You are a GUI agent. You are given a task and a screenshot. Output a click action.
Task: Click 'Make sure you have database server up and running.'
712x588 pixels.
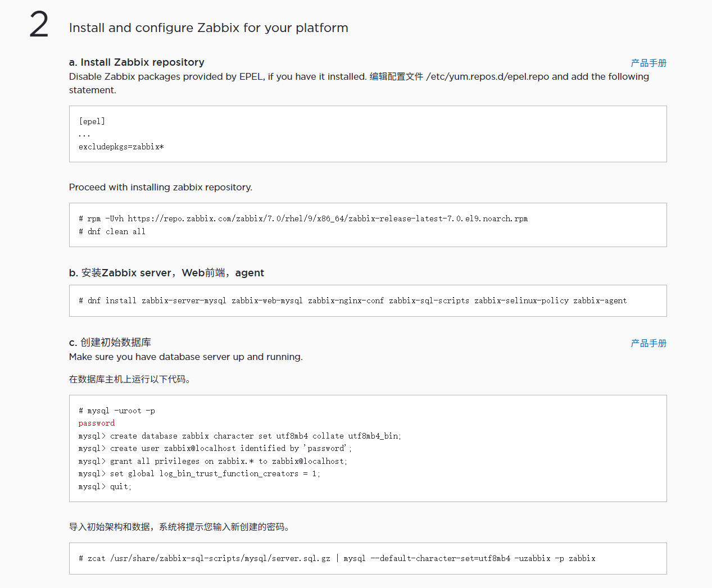tap(186, 357)
